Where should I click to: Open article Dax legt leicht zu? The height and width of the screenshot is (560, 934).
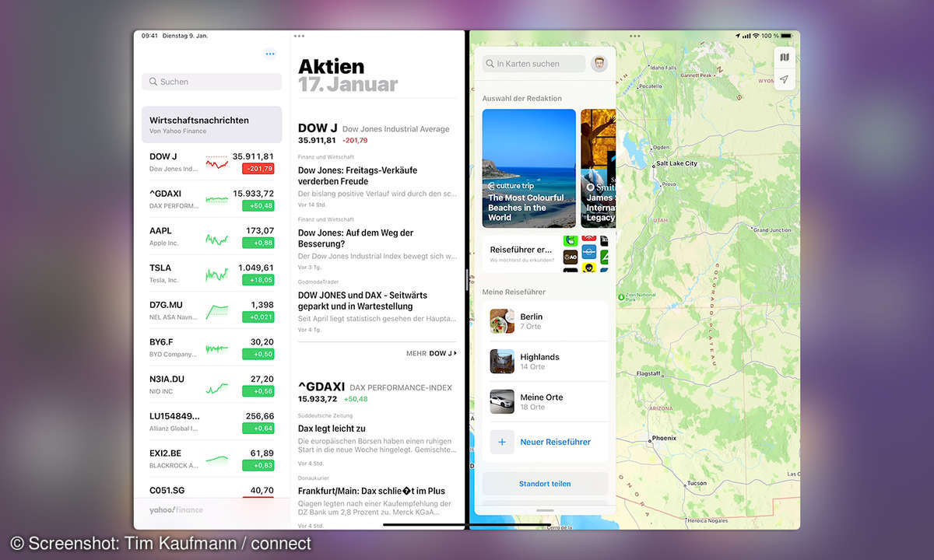[x=377, y=439]
